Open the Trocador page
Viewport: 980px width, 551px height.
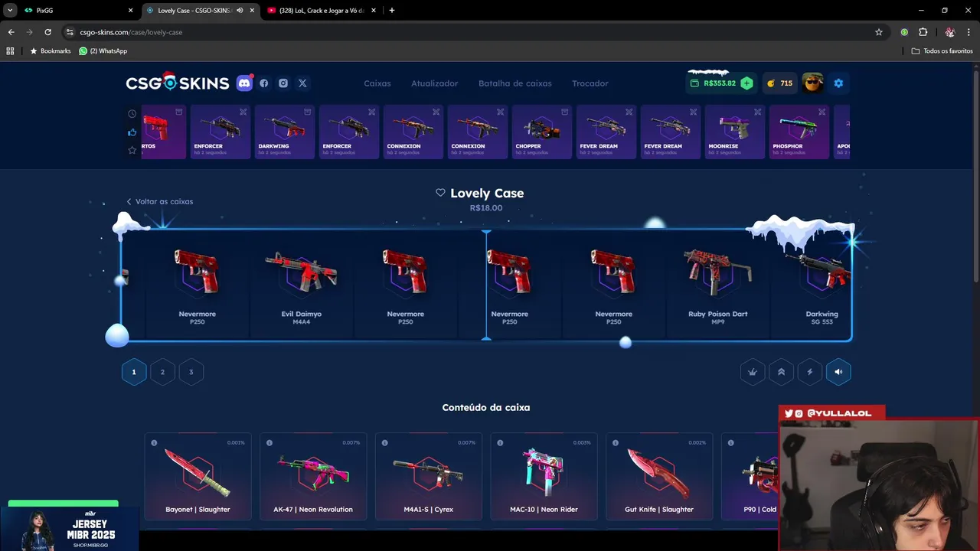590,83
